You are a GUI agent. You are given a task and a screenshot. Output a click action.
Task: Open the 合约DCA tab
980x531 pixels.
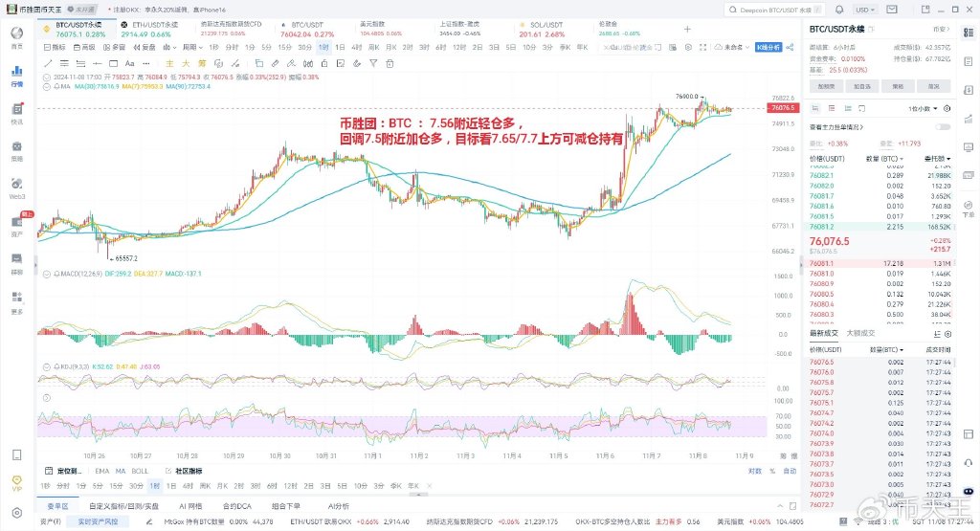coord(237,506)
